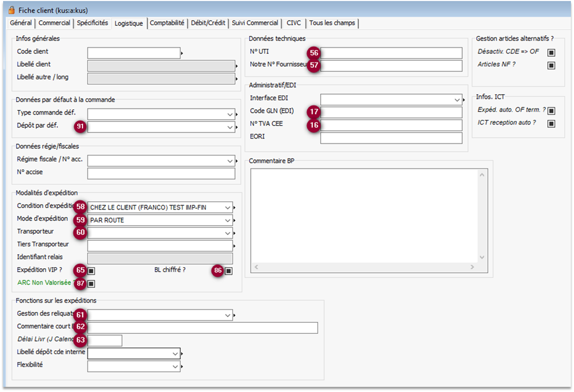574x392 pixels.
Task: Click the lock icon in the title bar
Action: [12, 10]
